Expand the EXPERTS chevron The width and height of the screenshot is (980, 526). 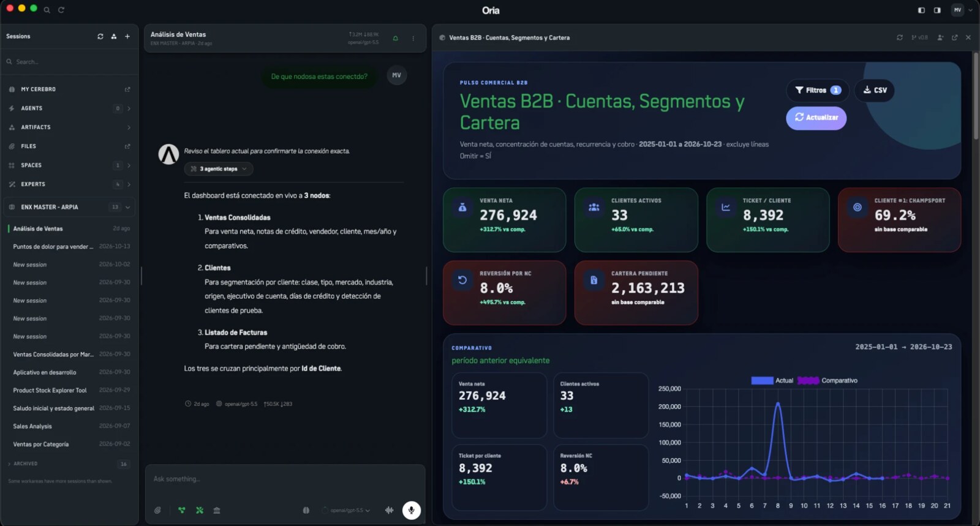129,184
